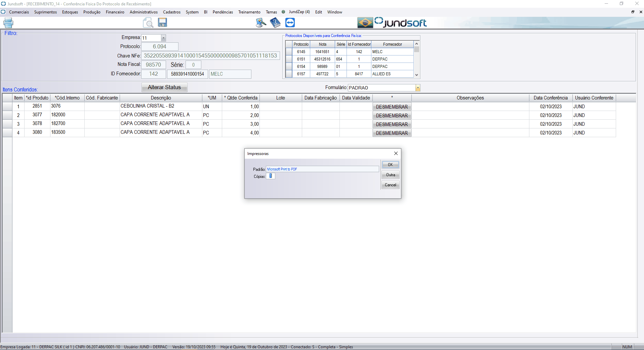Open the Suprimentos menu

tap(45, 12)
